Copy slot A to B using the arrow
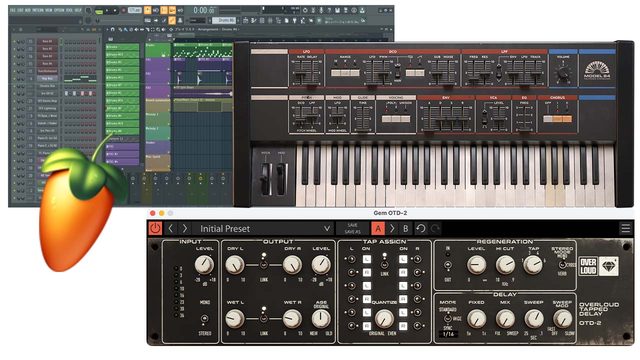The width and height of the screenshot is (640, 360). point(392,229)
